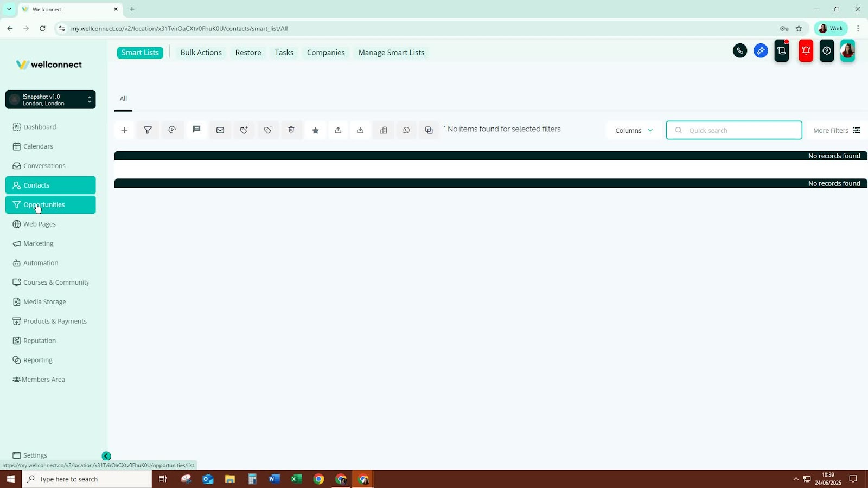Open Automation section
Image resolution: width=868 pixels, height=488 pixels.
tap(50, 263)
